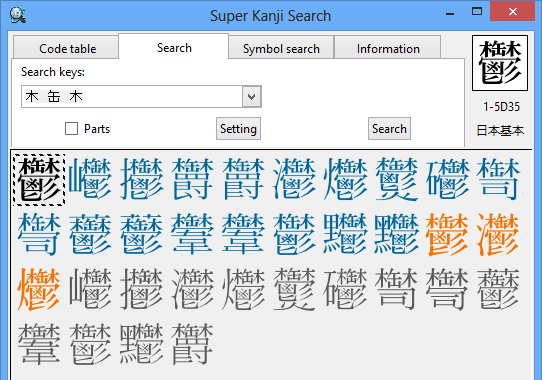Choose the gray kanji with water radical
This screenshot has height=380, width=542.
pos(193,289)
